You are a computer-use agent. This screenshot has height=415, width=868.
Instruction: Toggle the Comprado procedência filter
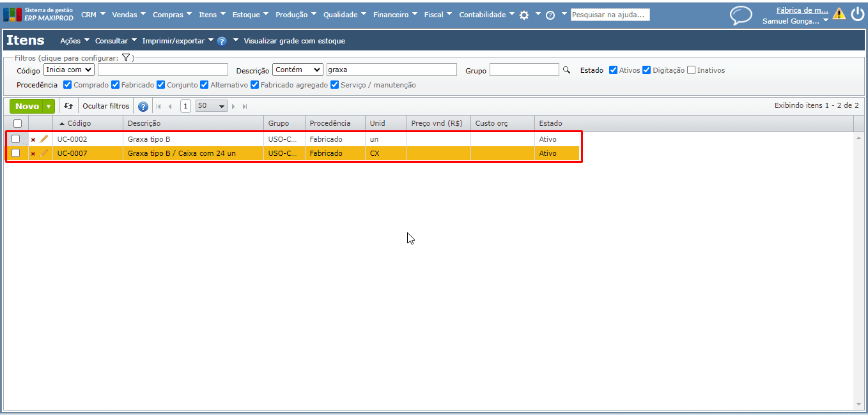(x=68, y=84)
